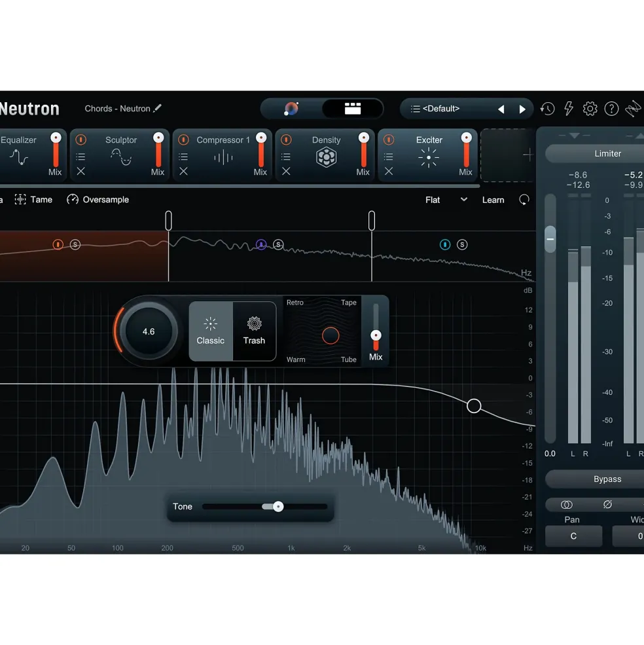Select the Exciter module
The image size is (644, 645).
tap(429, 155)
